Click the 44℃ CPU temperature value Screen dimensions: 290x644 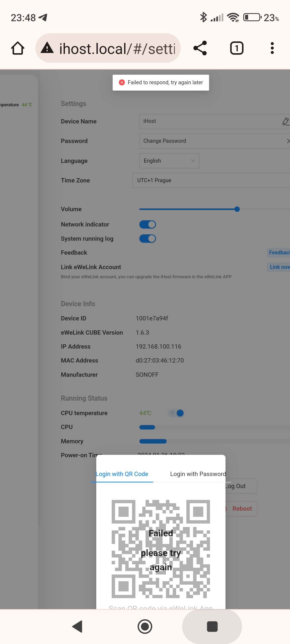145,413
